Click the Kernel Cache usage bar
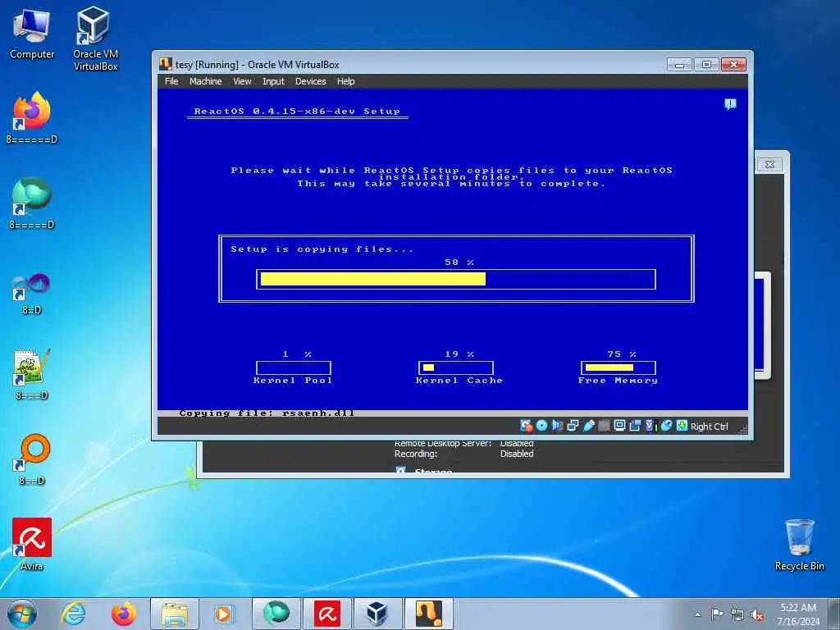The width and height of the screenshot is (840, 630). point(456,367)
